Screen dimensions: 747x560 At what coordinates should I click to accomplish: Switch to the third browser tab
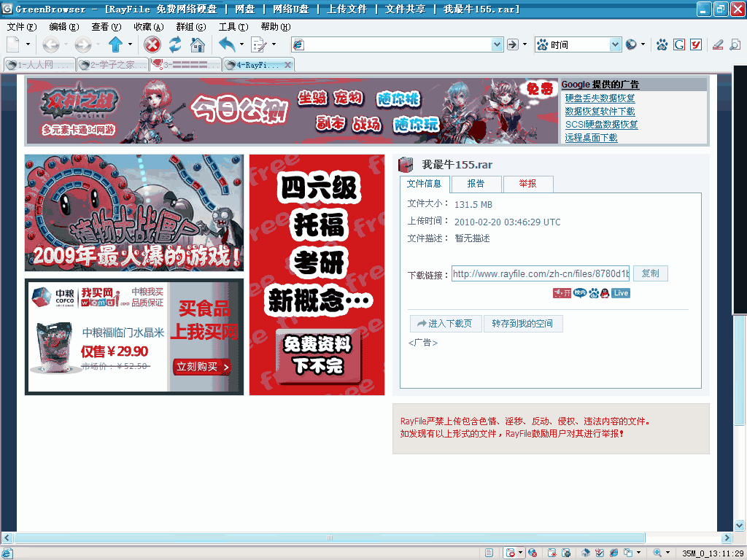click(x=185, y=65)
